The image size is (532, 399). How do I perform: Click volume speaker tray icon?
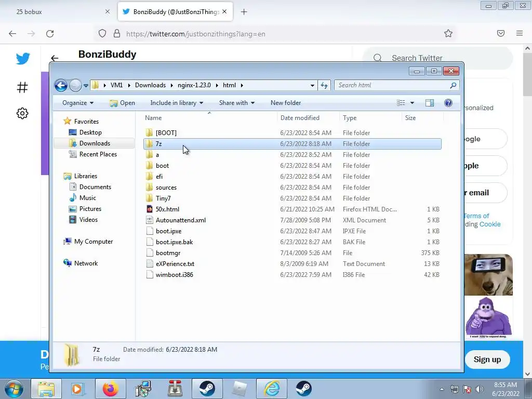(480, 389)
